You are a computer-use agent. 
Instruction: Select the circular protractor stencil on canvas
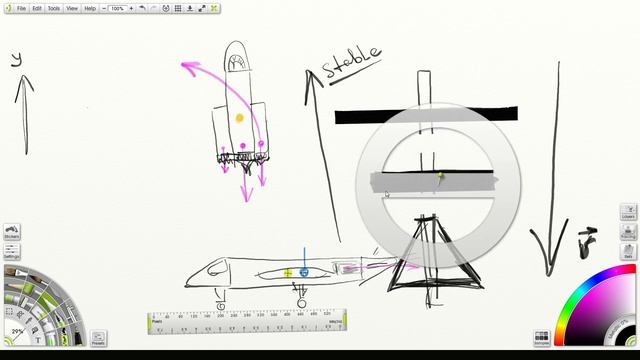click(x=438, y=186)
